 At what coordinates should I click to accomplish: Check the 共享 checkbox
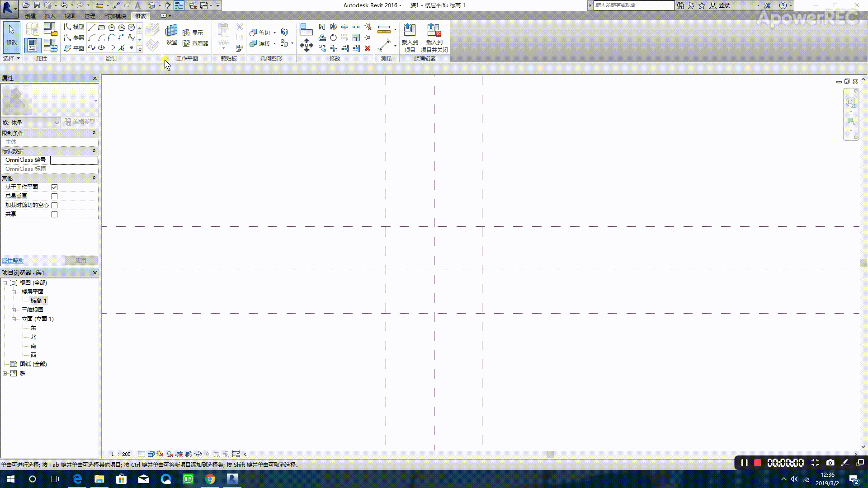point(55,214)
